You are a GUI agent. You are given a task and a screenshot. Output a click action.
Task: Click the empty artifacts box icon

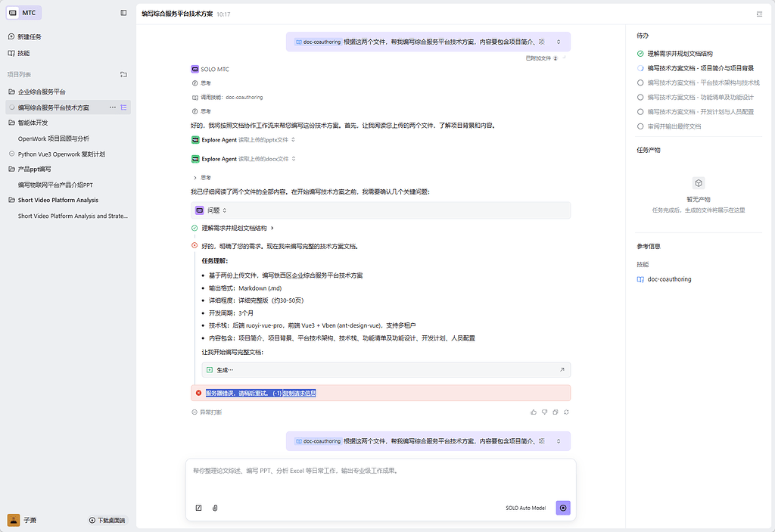coord(699,183)
